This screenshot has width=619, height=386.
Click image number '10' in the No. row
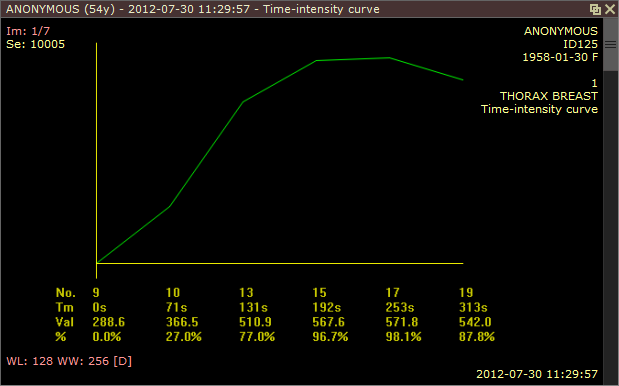pyautogui.click(x=173, y=292)
